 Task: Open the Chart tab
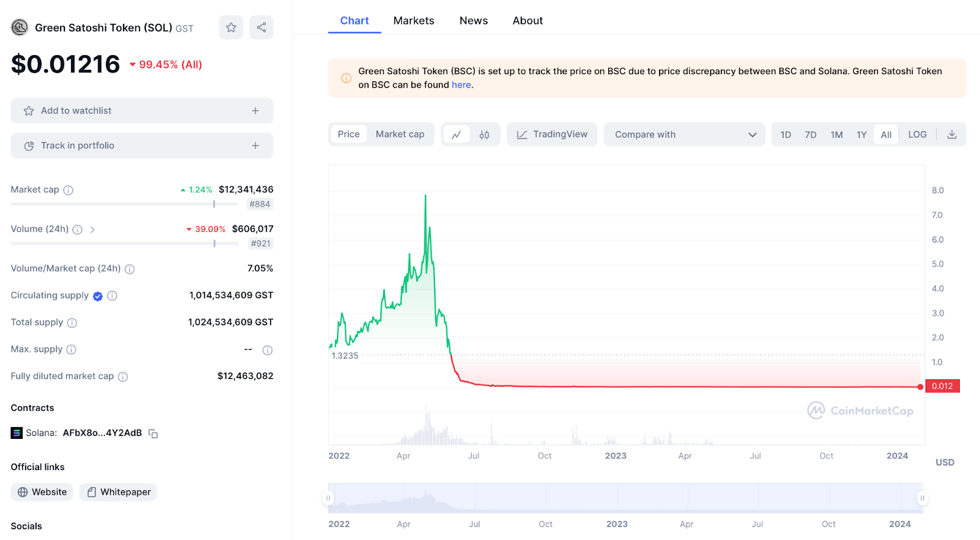(x=355, y=21)
